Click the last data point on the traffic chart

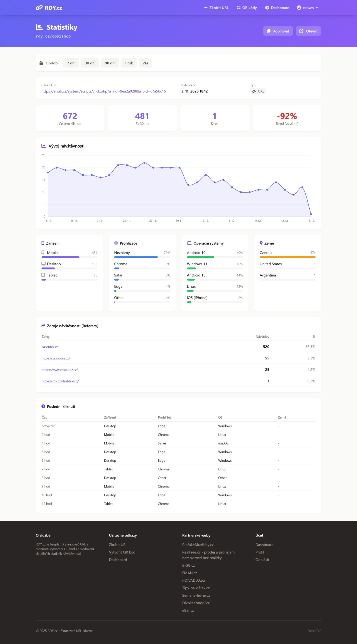click(311, 214)
